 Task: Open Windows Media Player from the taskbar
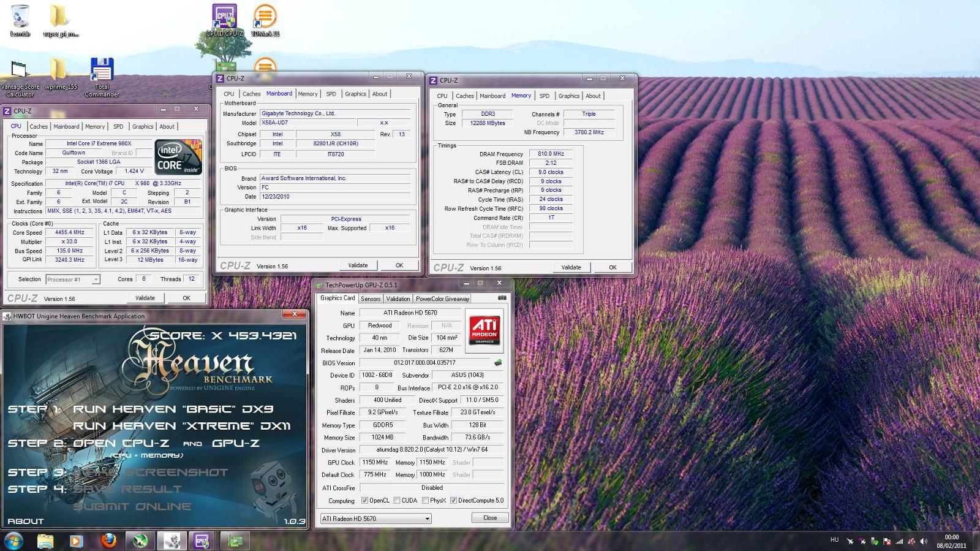point(76,541)
